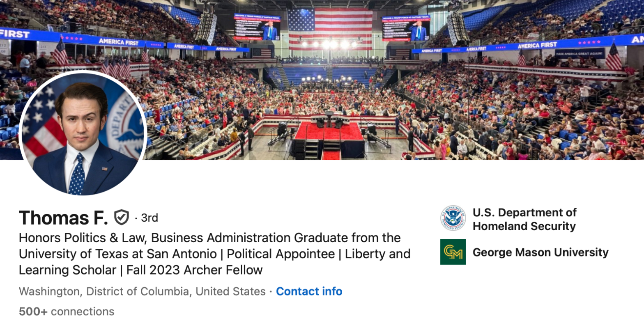The width and height of the screenshot is (644, 321).
Task: Open the George Mason University text link
Action: (540, 252)
